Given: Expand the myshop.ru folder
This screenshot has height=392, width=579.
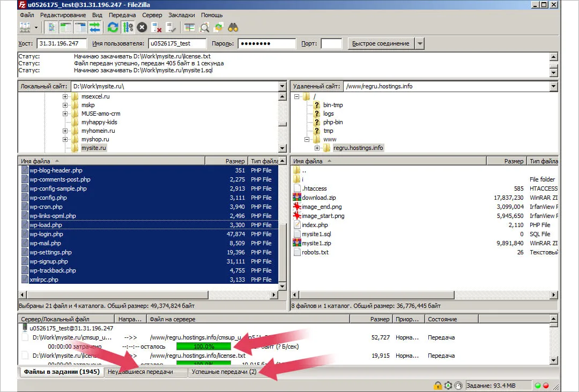Looking at the screenshot, I should pos(65,139).
